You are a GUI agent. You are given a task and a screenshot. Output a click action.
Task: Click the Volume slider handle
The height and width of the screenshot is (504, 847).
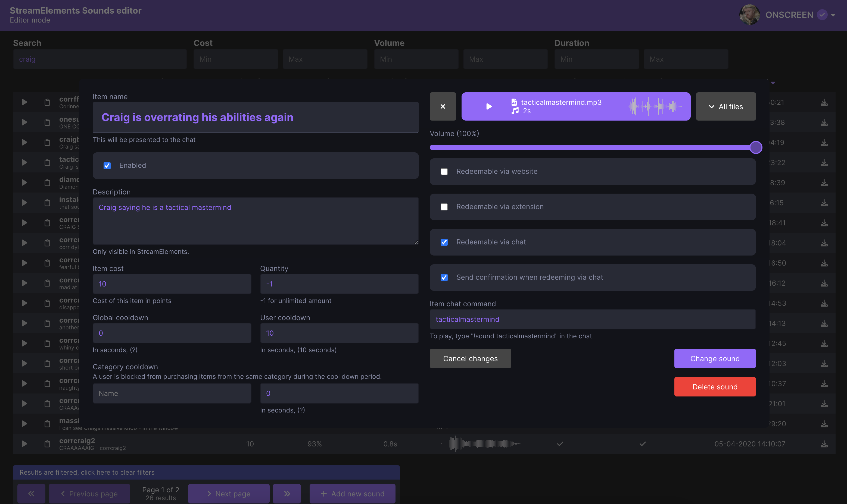pos(756,147)
